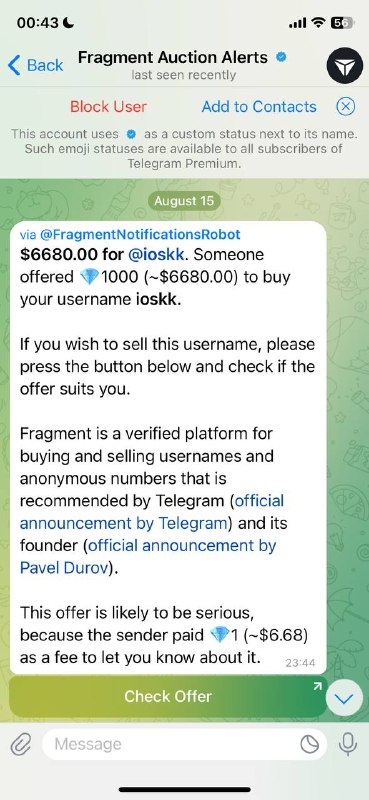The image size is (369, 800).
Task: Tap the diamond TON icon before 1000
Action: pos(88,277)
